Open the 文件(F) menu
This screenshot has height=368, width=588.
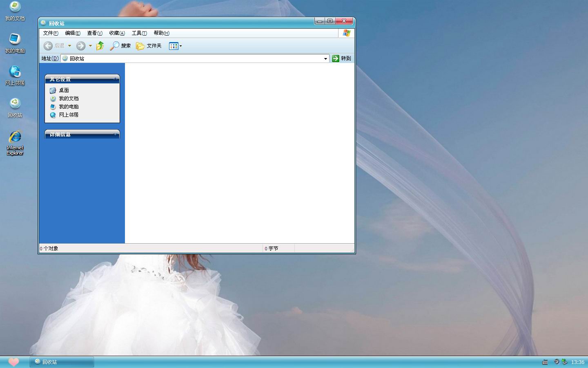click(51, 33)
